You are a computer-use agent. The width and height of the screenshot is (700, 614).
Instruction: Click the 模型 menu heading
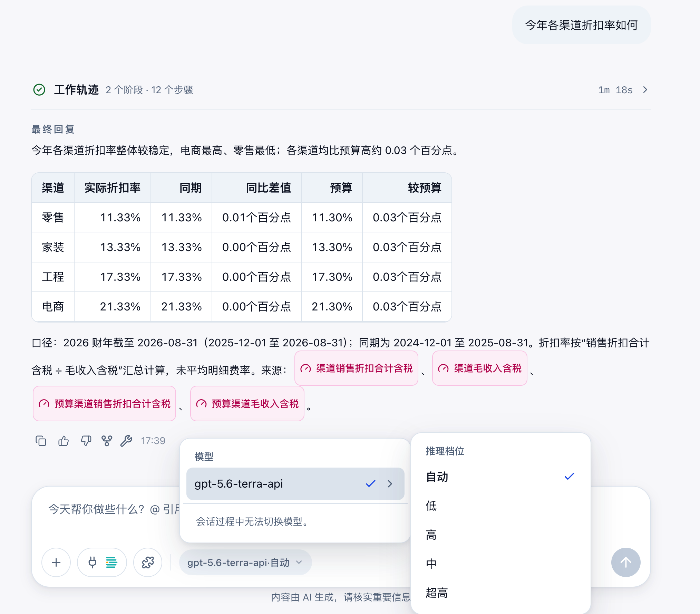click(204, 457)
